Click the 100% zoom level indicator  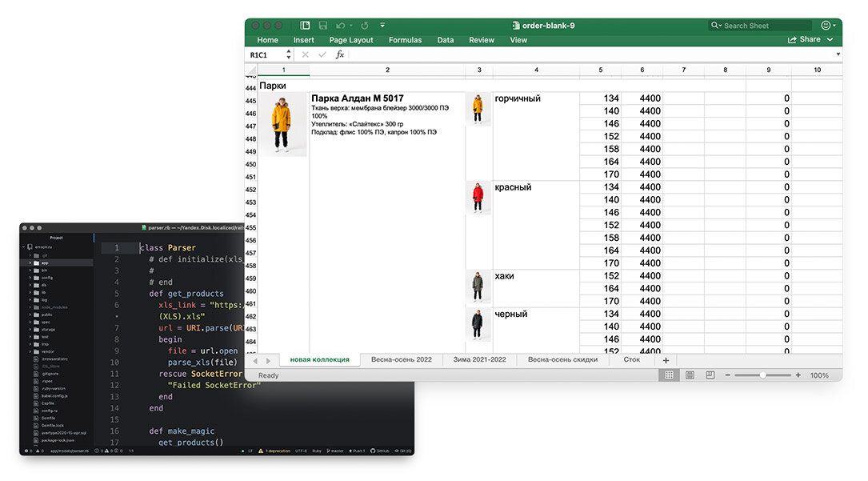point(819,375)
